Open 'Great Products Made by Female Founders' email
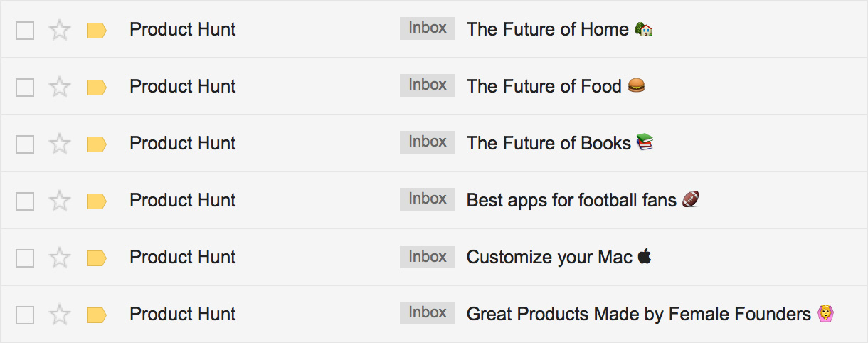Image resolution: width=868 pixels, height=343 pixels. [638, 314]
